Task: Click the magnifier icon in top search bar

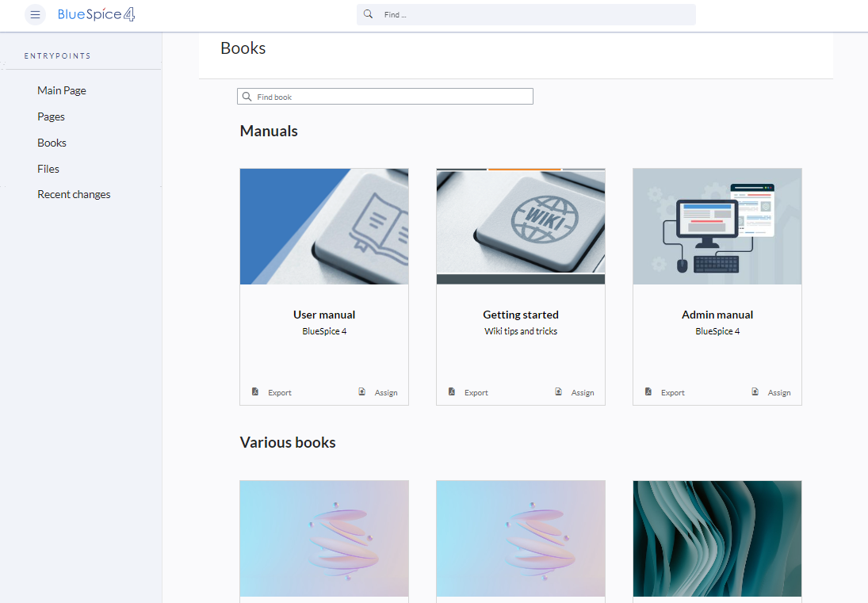Action: coord(368,14)
